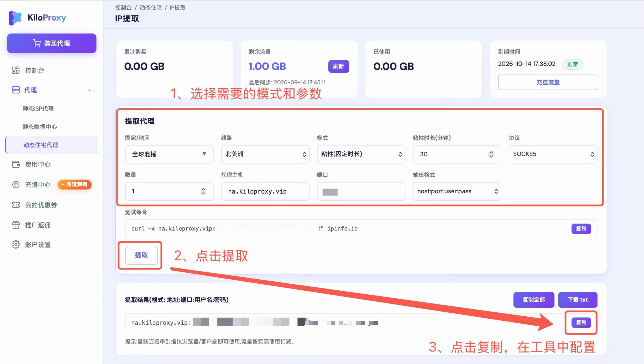Click the 账户设置 gear icon

pos(16,244)
